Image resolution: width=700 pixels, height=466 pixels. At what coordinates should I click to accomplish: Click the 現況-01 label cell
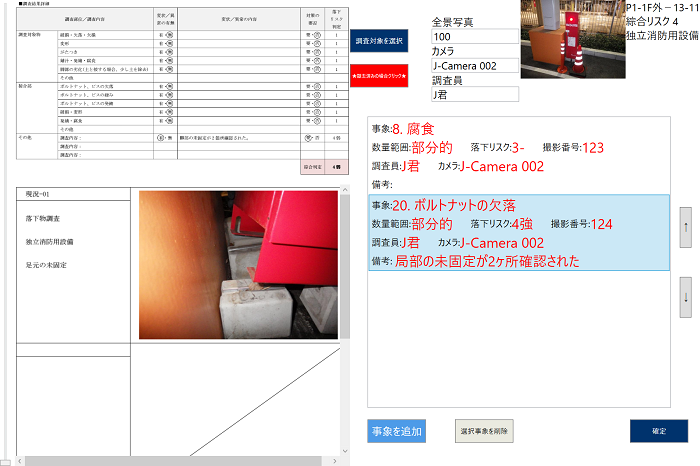click(73, 194)
